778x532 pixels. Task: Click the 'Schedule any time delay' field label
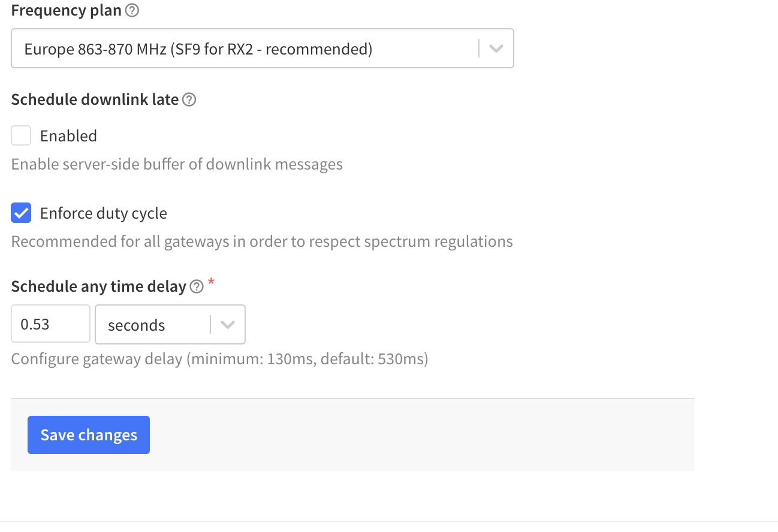(x=98, y=287)
